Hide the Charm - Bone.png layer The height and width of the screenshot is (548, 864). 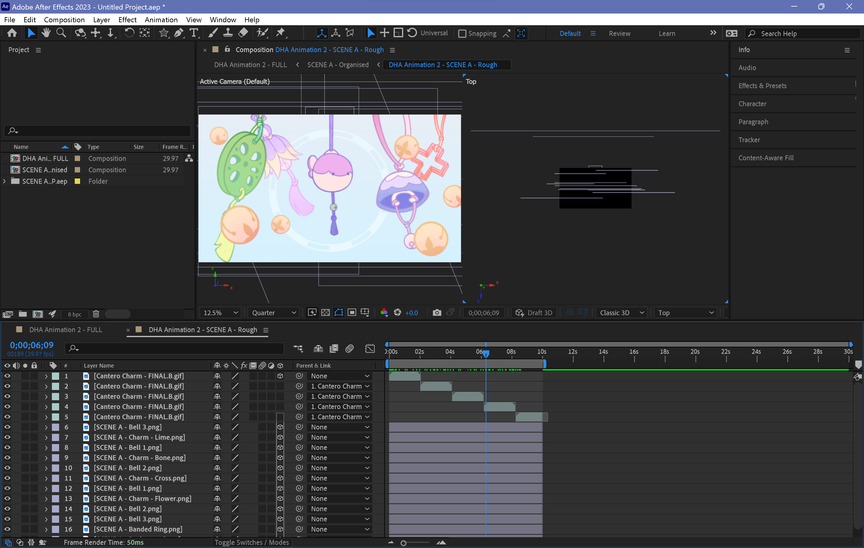[x=7, y=458]
